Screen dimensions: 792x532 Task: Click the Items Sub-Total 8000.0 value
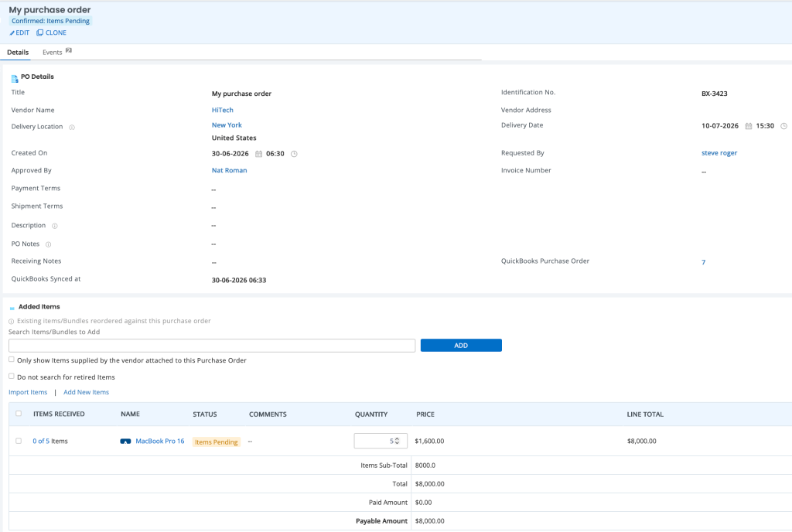point(425,465)
